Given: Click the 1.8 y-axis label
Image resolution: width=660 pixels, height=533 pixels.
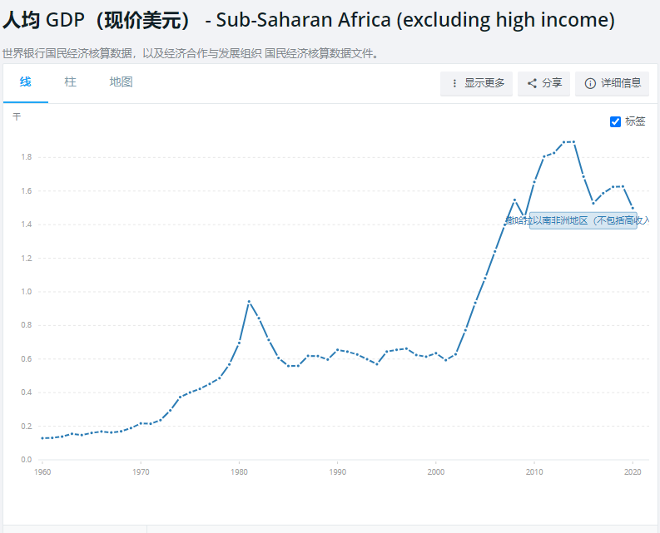Looking at the screenshot, I should (25, 157).
